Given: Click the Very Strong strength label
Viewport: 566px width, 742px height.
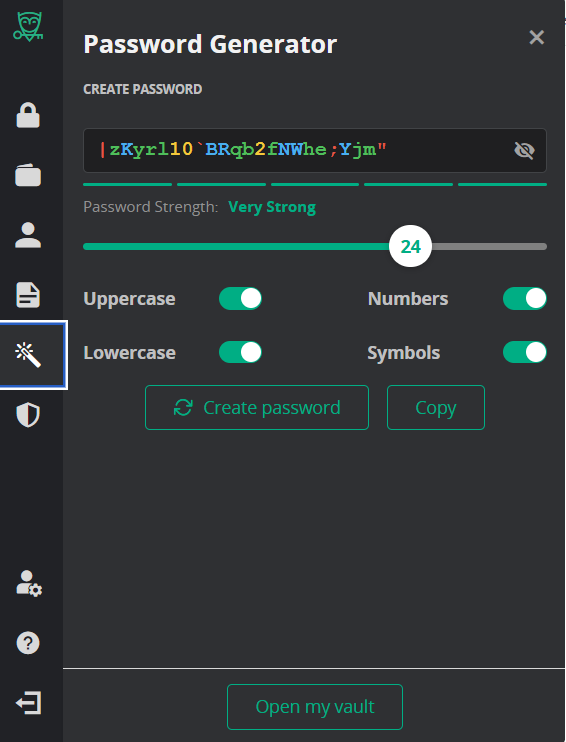Looking at the screenshot, I should coord(272,207).
